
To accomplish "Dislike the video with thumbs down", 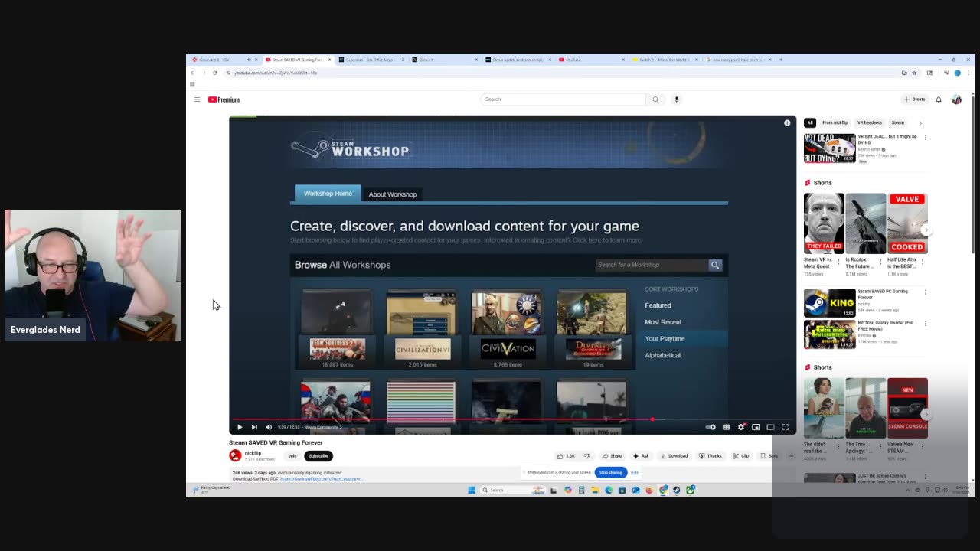I will pyautogui.click(x=587, y=456).
